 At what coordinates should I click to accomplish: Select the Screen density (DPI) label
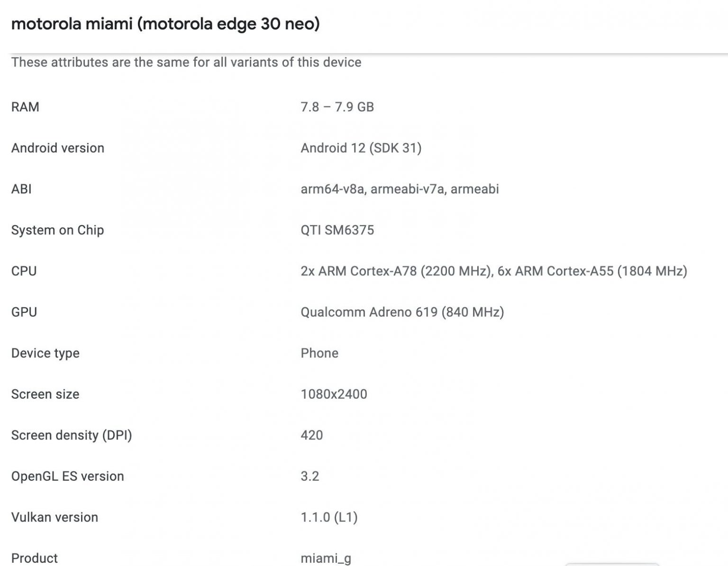point(72,435)
